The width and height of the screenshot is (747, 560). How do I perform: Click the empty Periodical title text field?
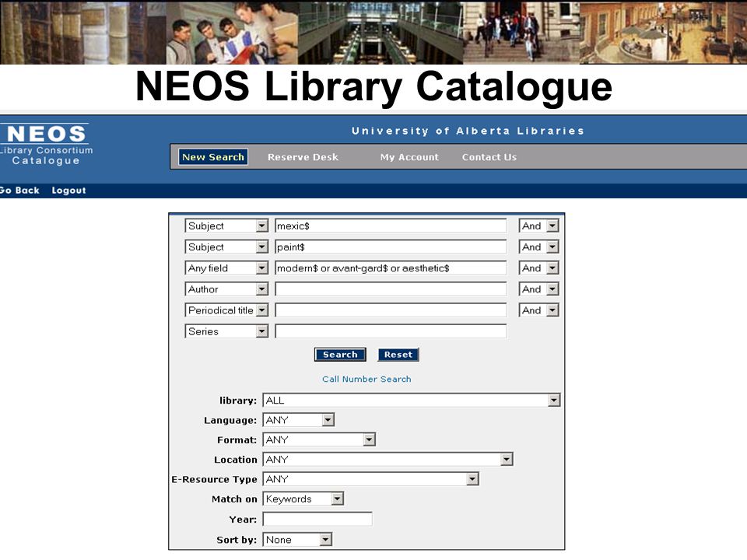click(391, 310)
